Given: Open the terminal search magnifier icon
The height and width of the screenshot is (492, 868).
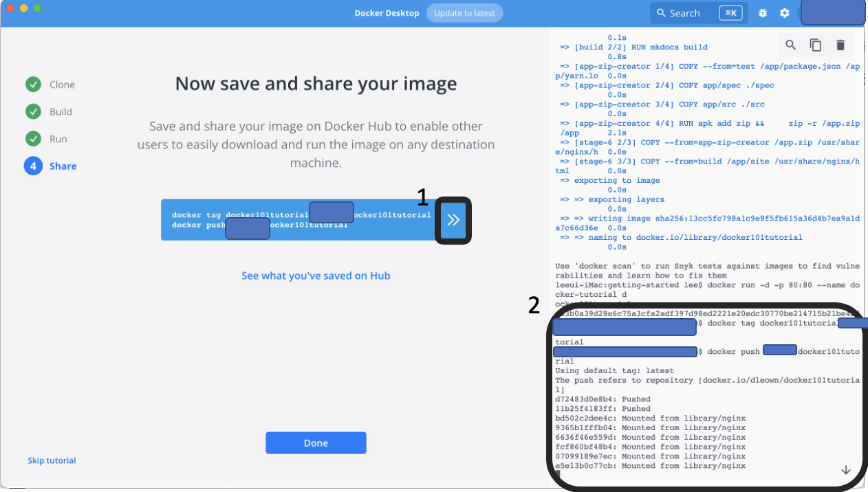Looking at the screenshot, I should point(790,45).
